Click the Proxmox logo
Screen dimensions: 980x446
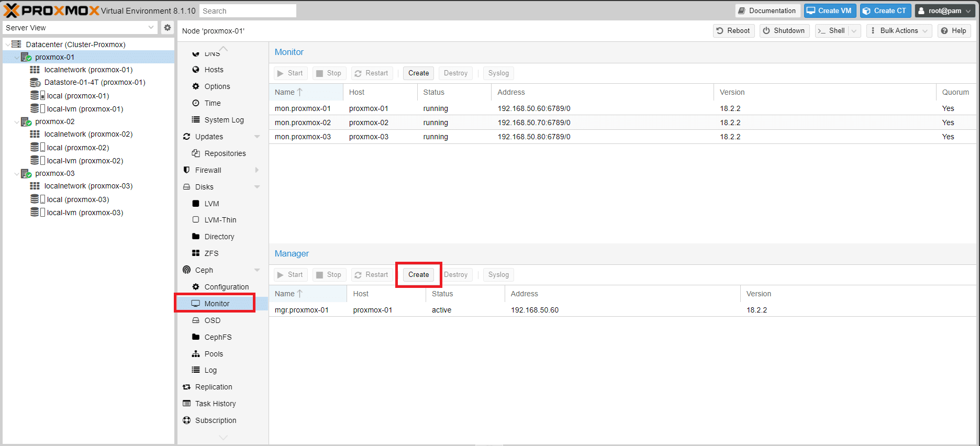point(51,10)
